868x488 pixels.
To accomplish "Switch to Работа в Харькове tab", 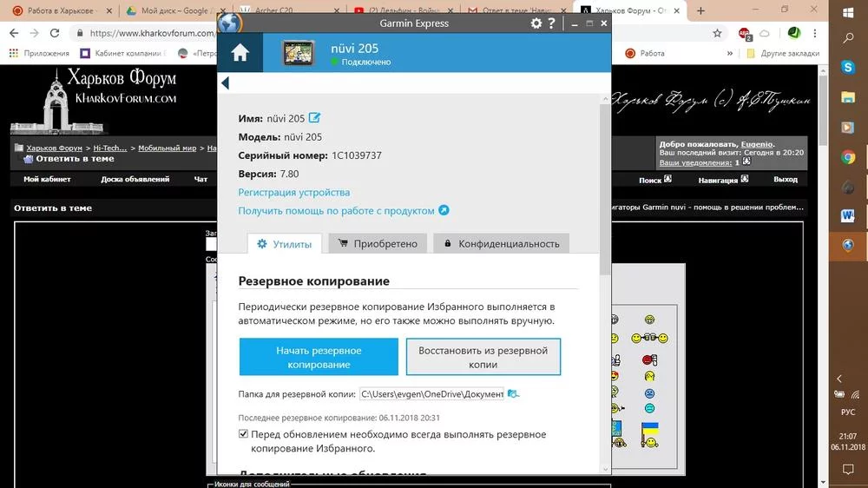I will click(61, 10).
